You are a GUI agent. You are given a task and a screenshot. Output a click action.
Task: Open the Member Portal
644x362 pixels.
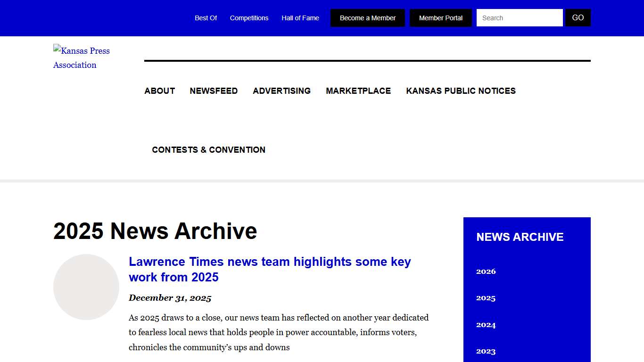pos(440,17)
